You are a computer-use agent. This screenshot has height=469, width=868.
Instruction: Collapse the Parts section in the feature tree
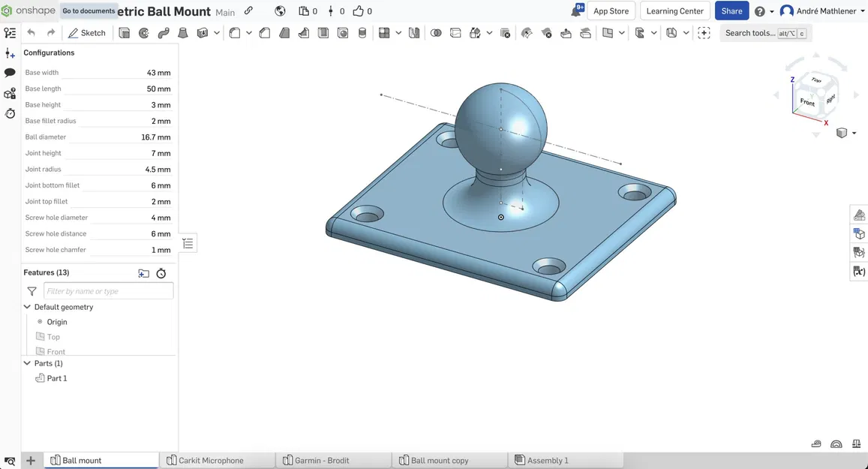(28, 363)
